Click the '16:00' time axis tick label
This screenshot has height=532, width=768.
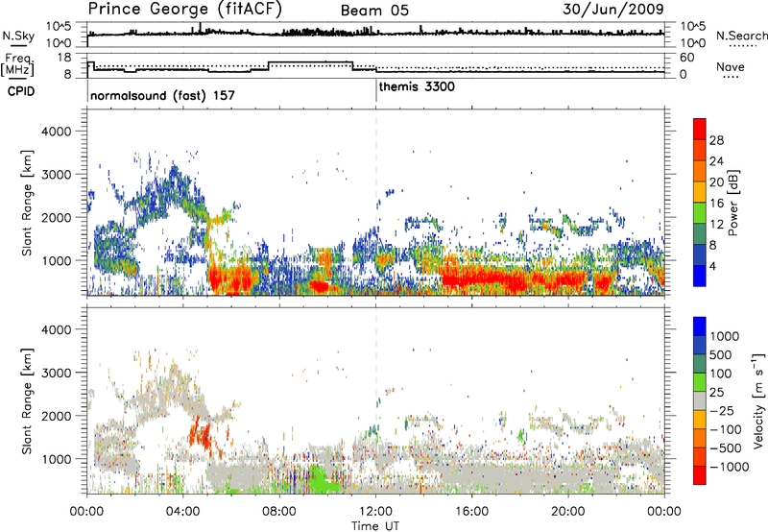tap(471, 512)
